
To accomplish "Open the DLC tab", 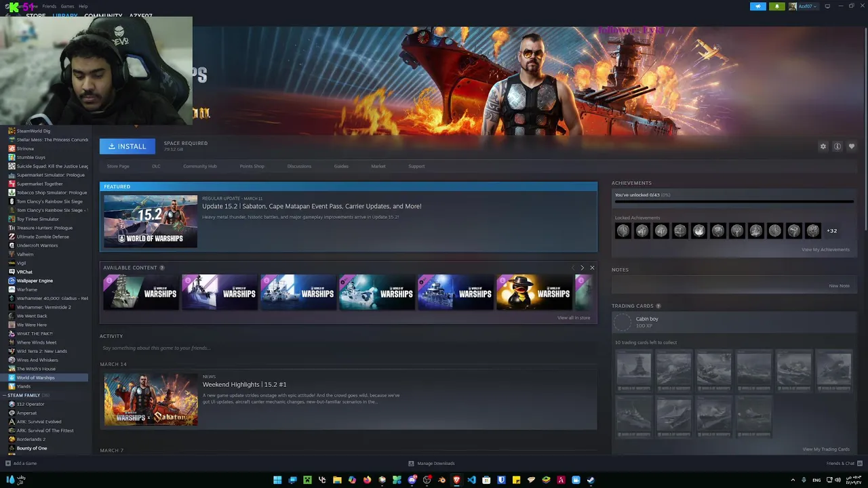I will click(156, 166).
